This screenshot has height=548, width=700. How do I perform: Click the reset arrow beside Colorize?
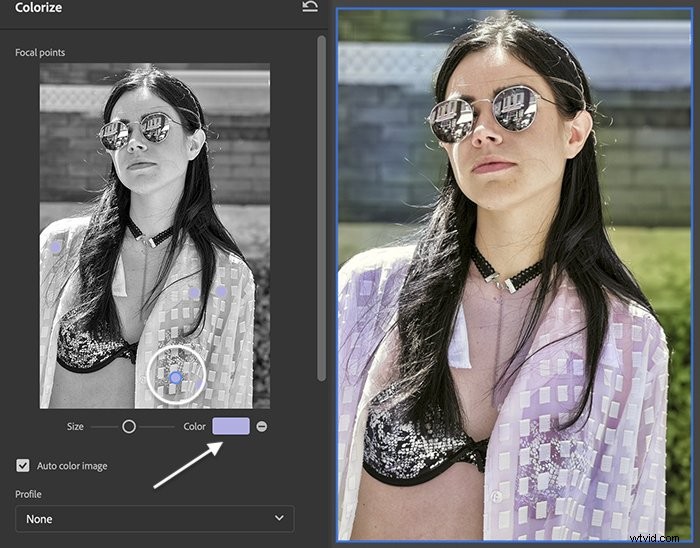pyautogui.click(x=310, y=6)
